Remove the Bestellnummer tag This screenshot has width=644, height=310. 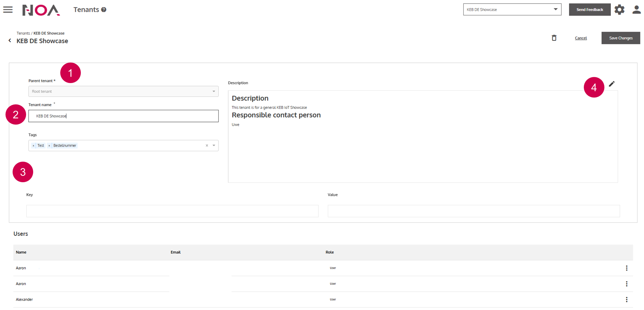[x=49, y=146]
